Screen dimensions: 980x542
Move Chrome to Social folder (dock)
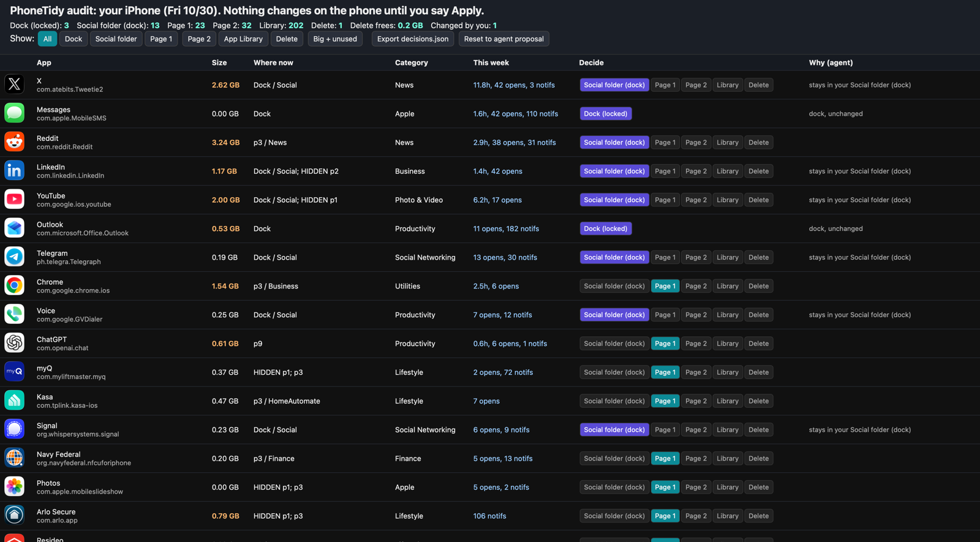point(614,286)
